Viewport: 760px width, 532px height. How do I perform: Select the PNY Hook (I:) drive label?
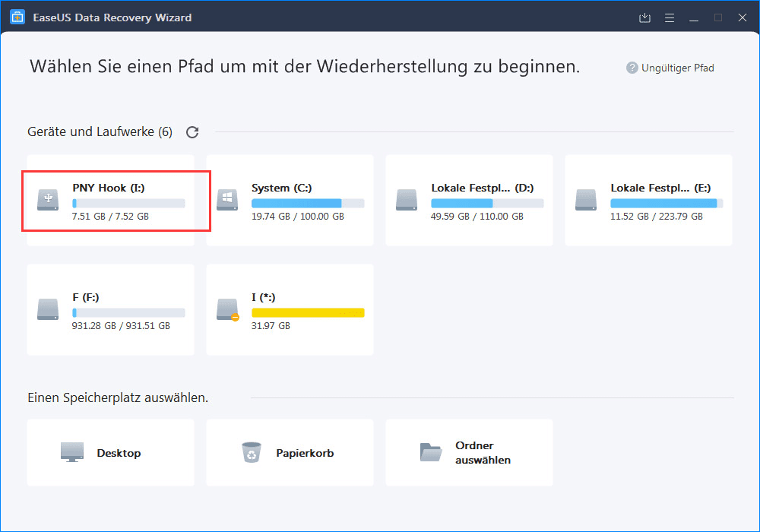click(x=109, y=188)
